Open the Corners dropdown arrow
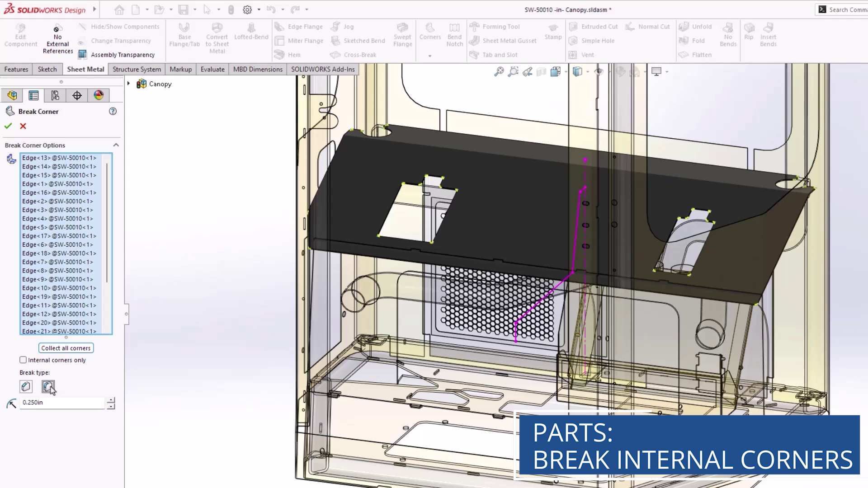 pyautogui.click(x=429, y=56)
